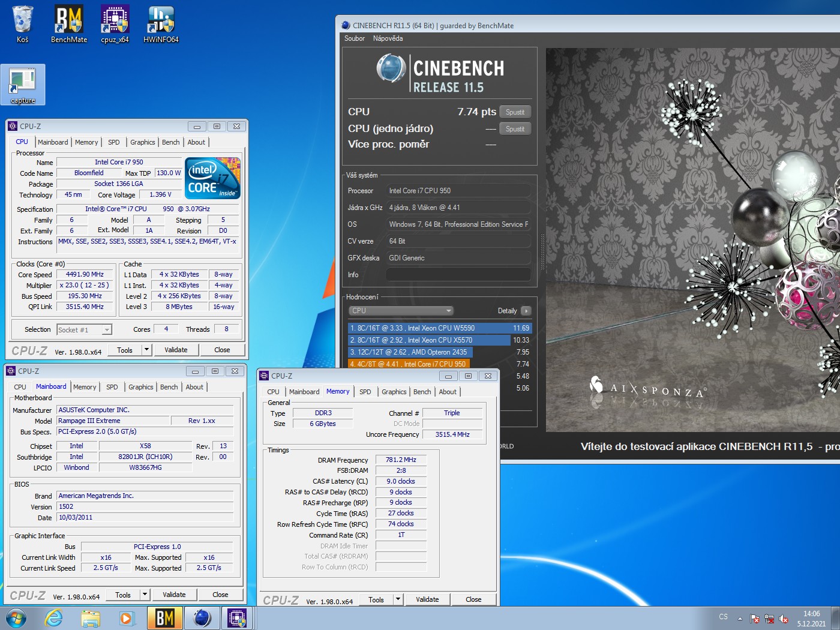The image size is (840, 630).
Task: Select ranking row Intel Xeon CPU W5590
Action: click(439, 328)
